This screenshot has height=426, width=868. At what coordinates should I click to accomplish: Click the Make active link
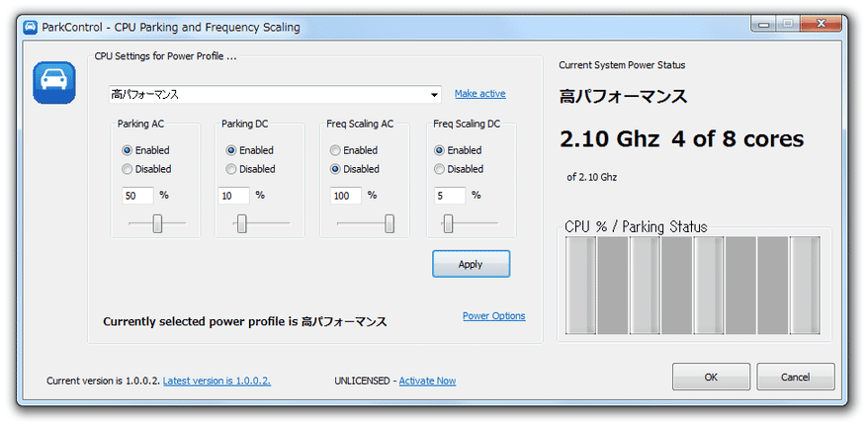[x=479, y=94]
